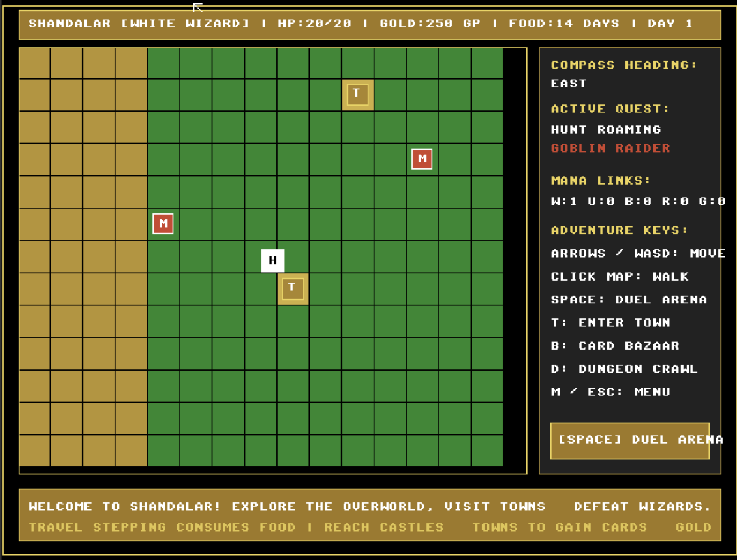Click the COMPASS HEADING: label
This screenshot has height=560, width=737.
[x=624, y=65]
